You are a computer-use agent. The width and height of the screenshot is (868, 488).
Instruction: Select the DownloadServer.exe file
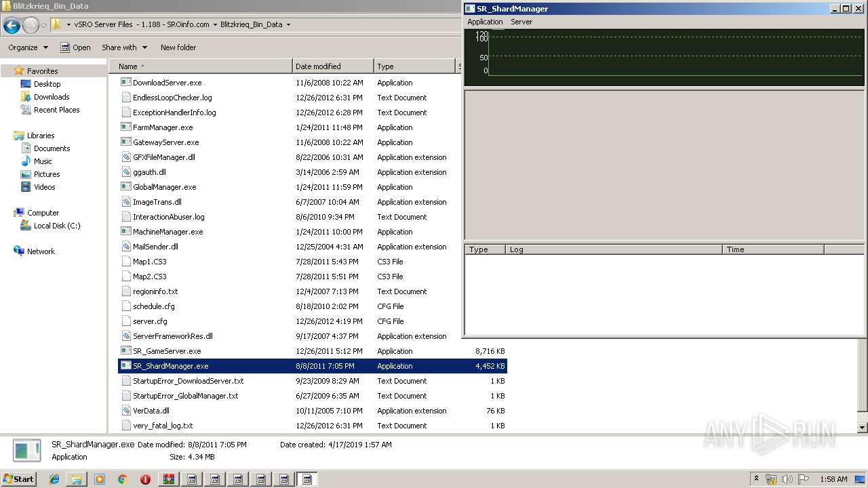point(167,83)
